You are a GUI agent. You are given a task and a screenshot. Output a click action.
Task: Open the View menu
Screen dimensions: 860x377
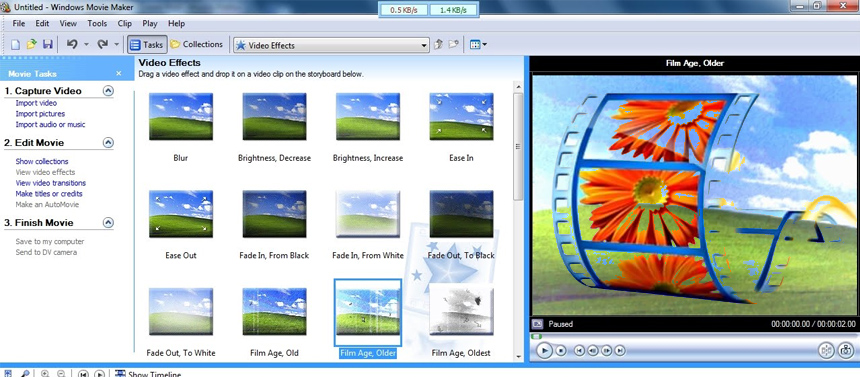pos(68,24)
